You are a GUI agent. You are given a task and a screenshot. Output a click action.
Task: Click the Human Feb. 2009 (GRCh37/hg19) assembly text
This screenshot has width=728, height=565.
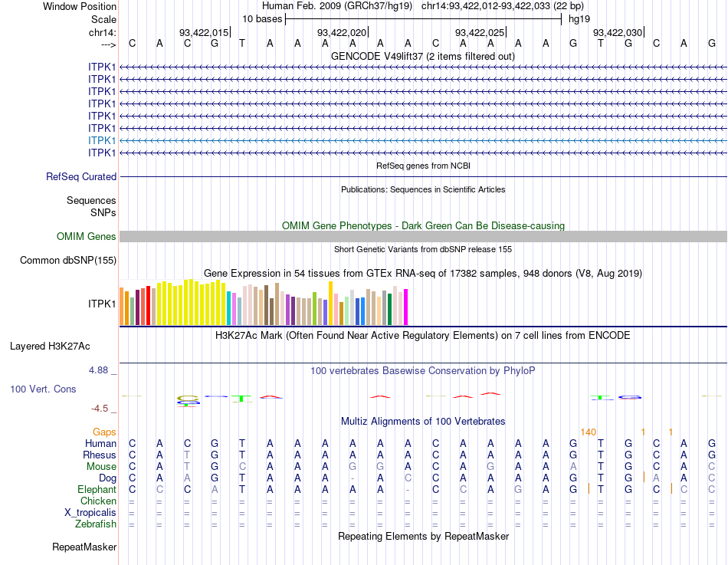pos(337,6)
